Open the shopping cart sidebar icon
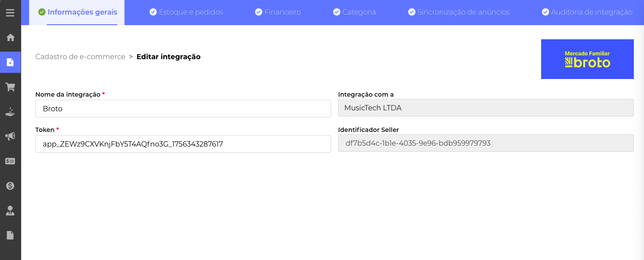The width and height of the screenshot is (644, 260). click(x=10, y=87)
